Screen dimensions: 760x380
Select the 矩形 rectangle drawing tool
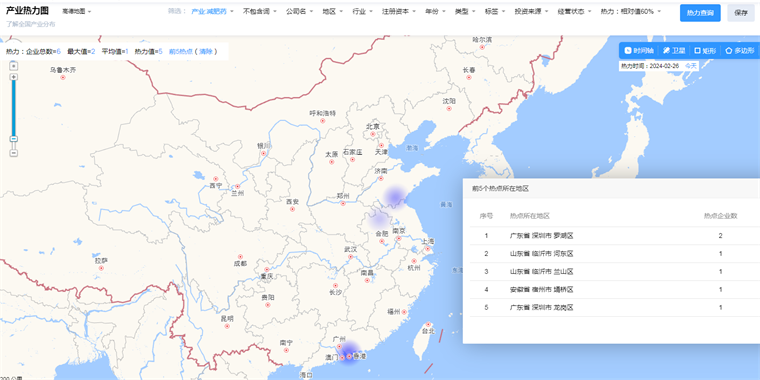(705, 50)
